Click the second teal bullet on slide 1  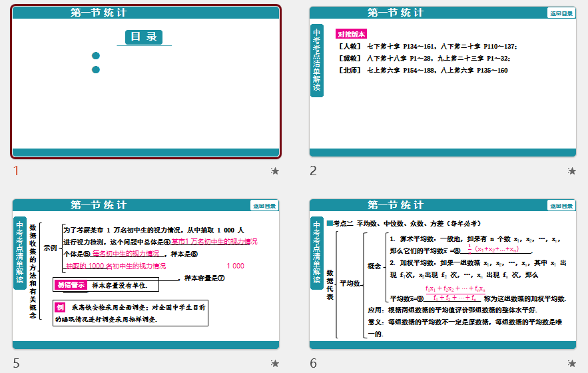[x=96, y=70]
